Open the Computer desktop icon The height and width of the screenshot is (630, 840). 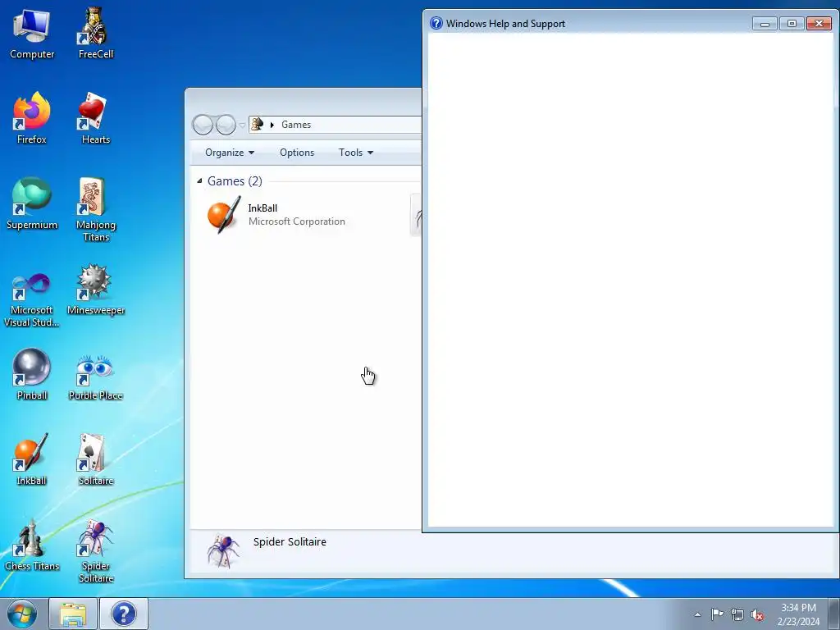click(x=32, y=34)
